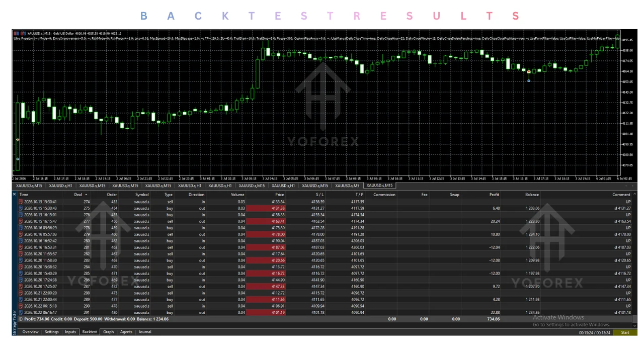Click the Direction column header

click(197, 195)
